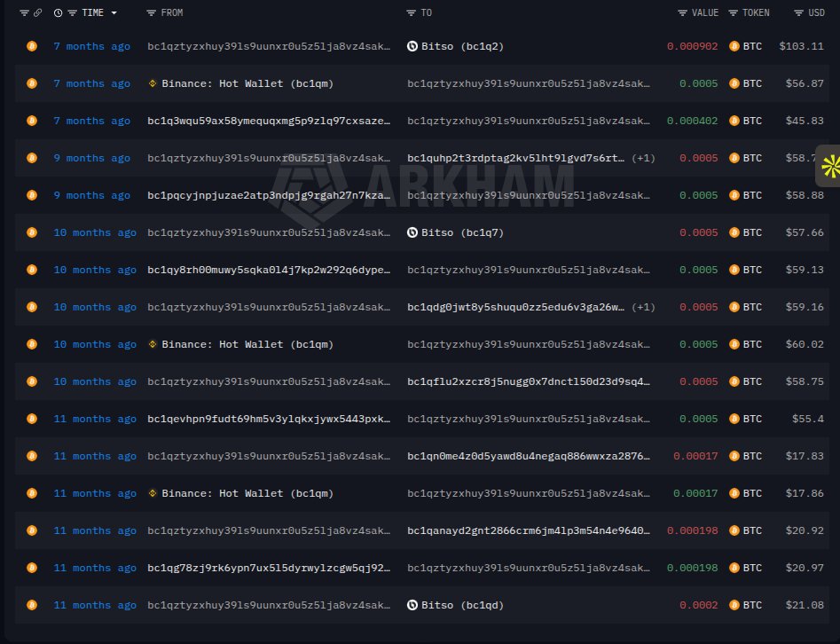Click Bitso logo in bc1q7 entry
The image size is (840, 644).
pyautogui.click(x=412, y=232)
